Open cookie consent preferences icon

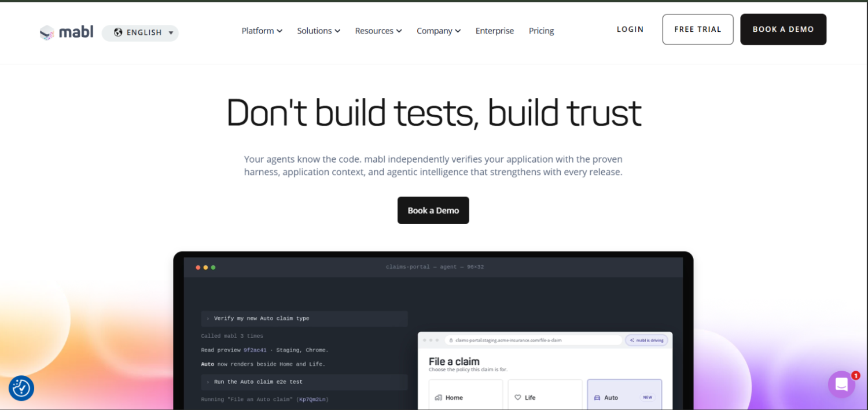click(x=21, y=388)
